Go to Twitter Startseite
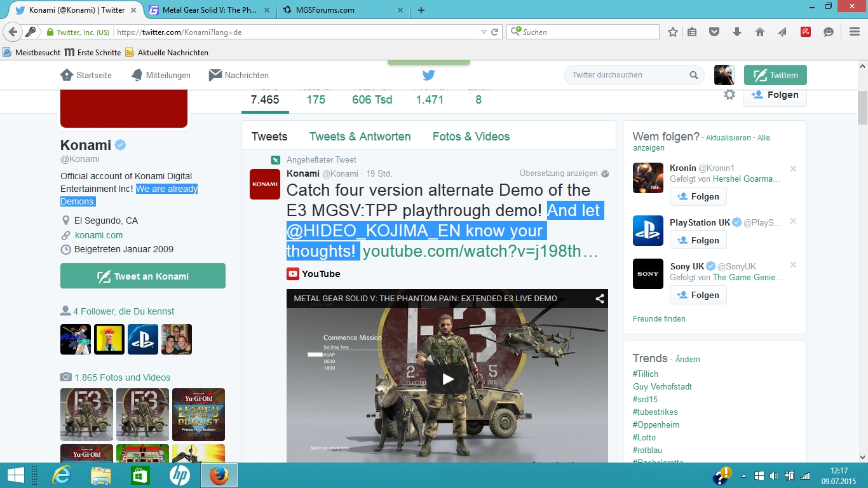Screen dimensions: 868x488 [86, 75]
